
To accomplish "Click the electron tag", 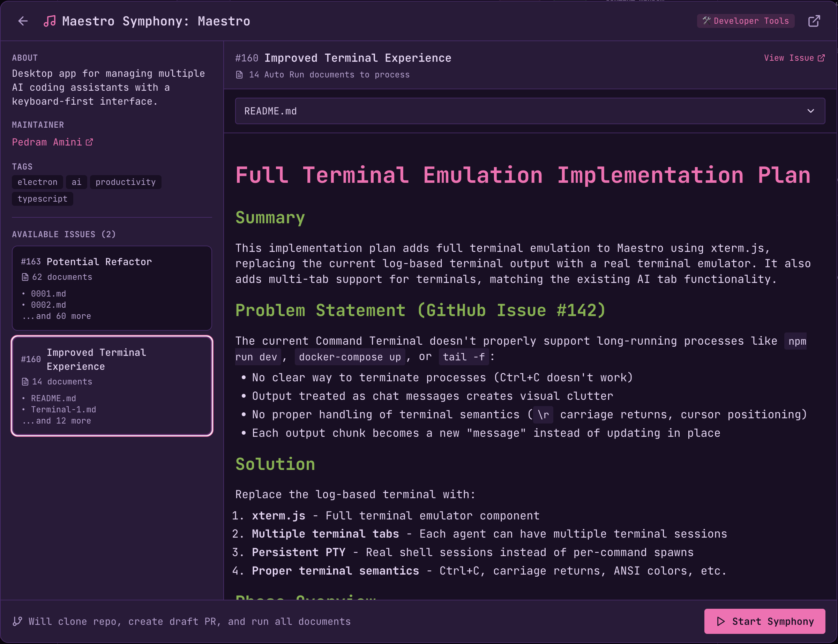I will [37, 182].
